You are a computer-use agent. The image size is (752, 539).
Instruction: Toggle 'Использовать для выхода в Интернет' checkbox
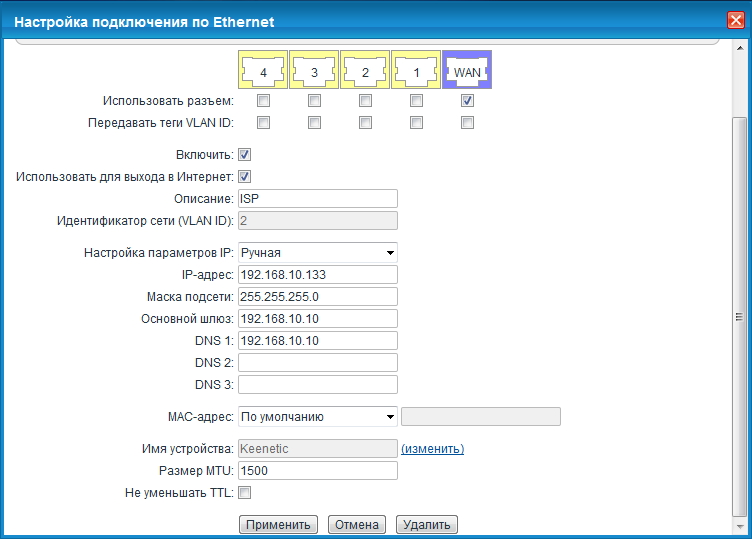coord(244,177)
